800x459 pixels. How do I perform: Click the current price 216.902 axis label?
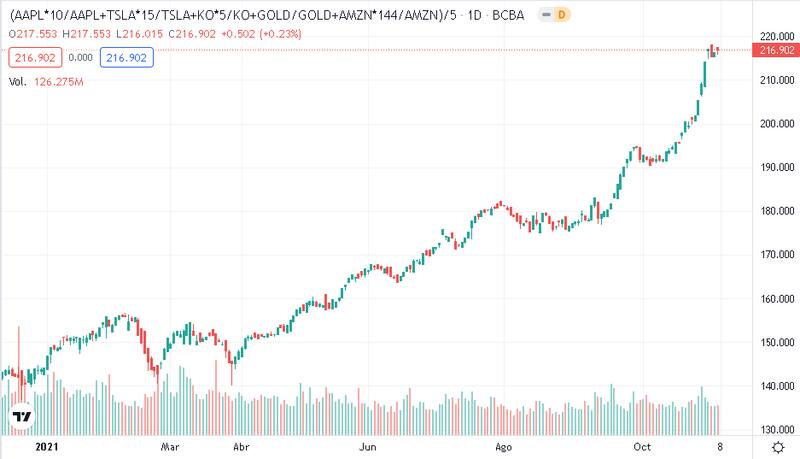776,50
